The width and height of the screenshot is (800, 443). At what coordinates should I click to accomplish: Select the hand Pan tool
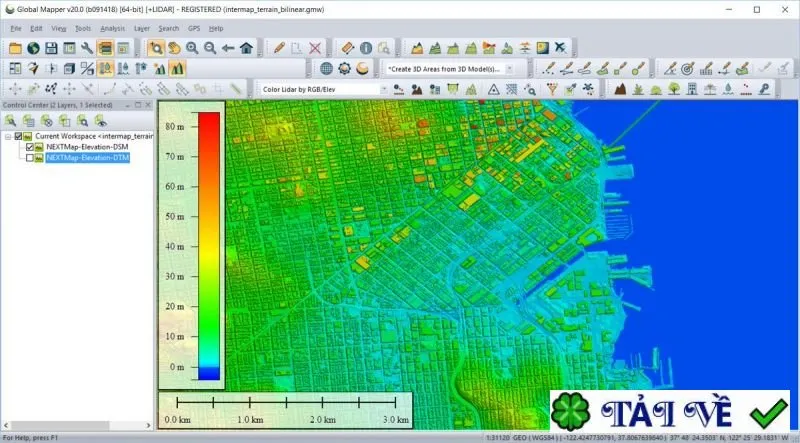(174, 48)
